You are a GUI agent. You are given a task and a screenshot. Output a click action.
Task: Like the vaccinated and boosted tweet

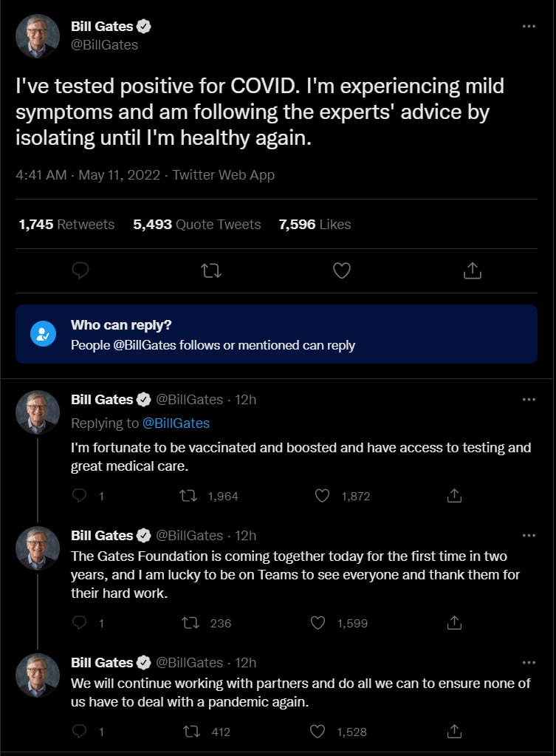323,496
